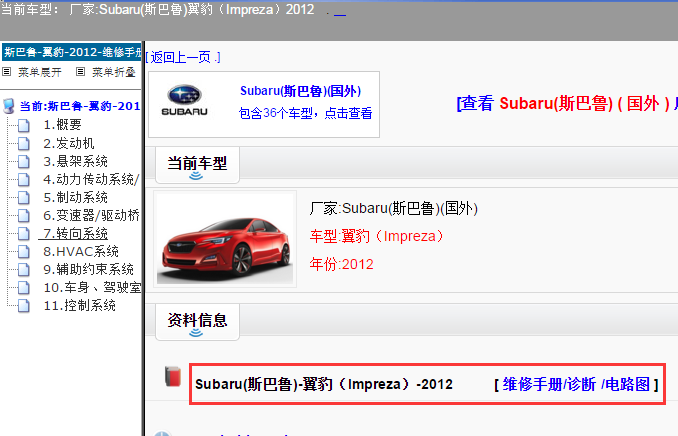The width and height of the screenshot is (678, 436).
Task: Open the 11.控制系统 section
Action: click(x=80, y=306)
